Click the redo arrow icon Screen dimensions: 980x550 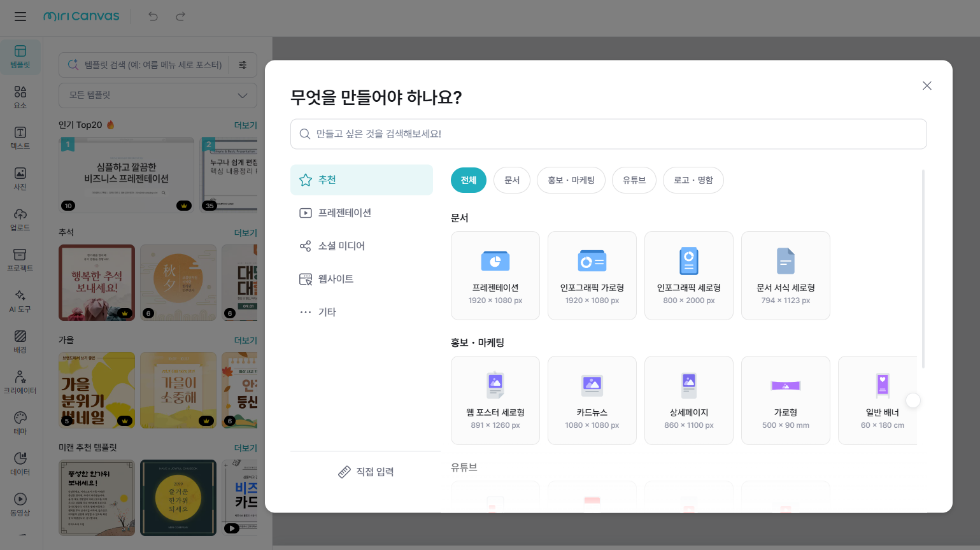click(181, 17)
